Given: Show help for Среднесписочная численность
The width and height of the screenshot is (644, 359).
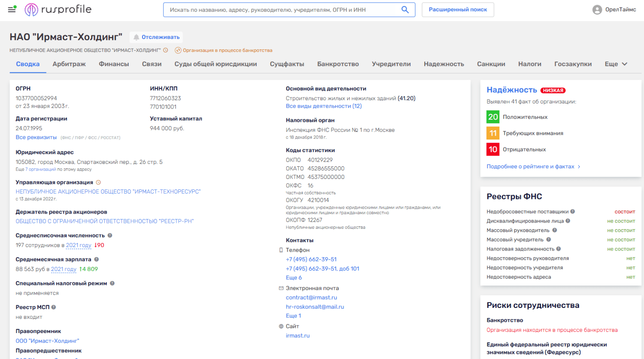Looking at the screenshot, I should pyautogui.click(x=110, y=235).
